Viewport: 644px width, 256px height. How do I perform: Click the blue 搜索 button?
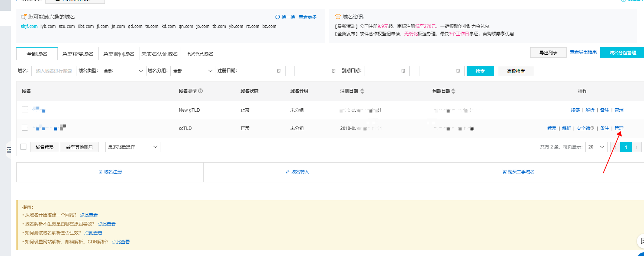(480, 71)
